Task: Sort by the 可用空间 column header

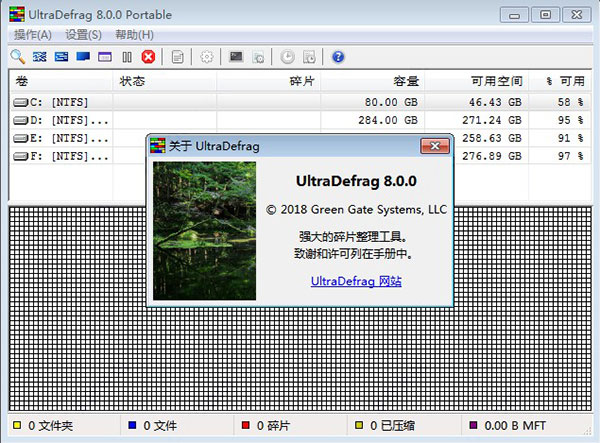Action: [x=476, y=81]
